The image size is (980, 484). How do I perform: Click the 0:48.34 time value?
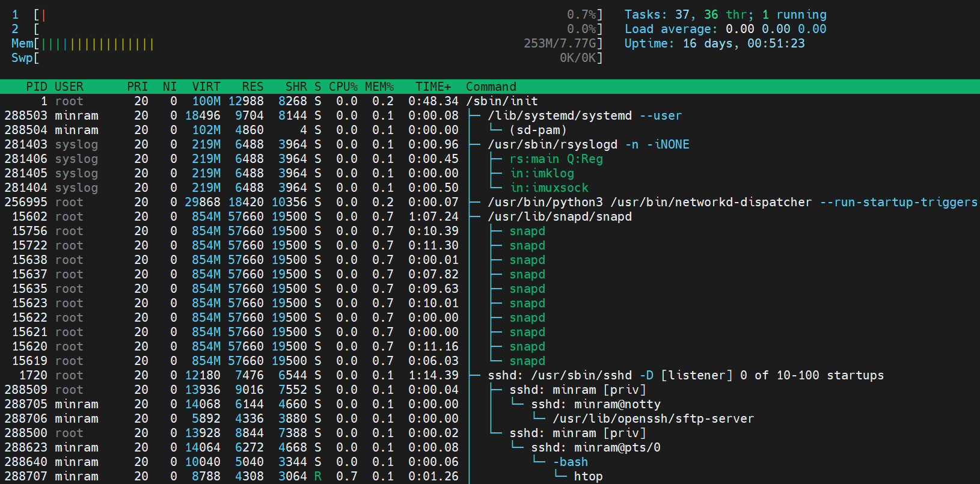433,101
